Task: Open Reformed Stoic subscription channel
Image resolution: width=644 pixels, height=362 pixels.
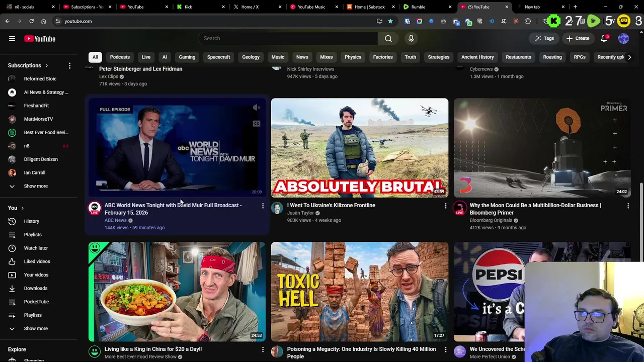Action: click(x=40, y=79)
